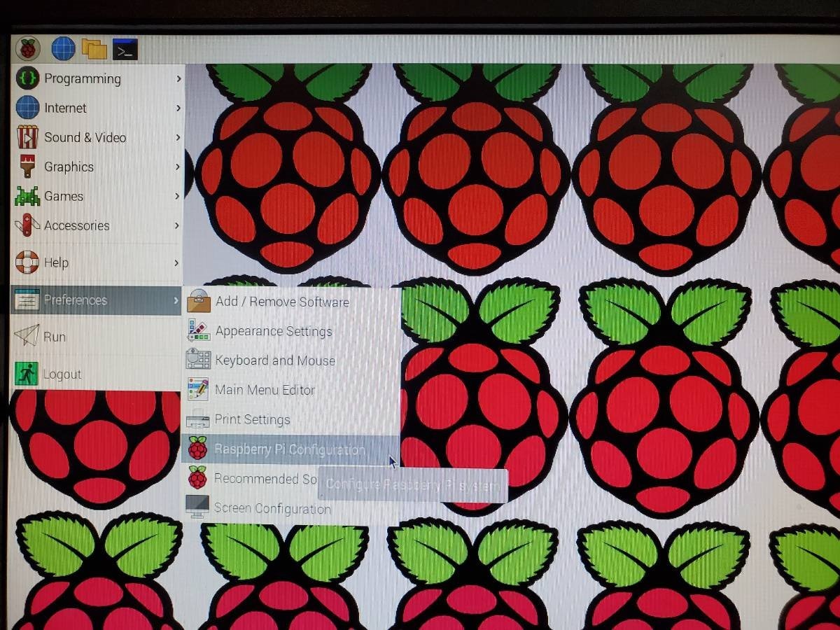The image size is (840, 630).
Task: Open the Accessories menu category
Action: click(98, 225)
